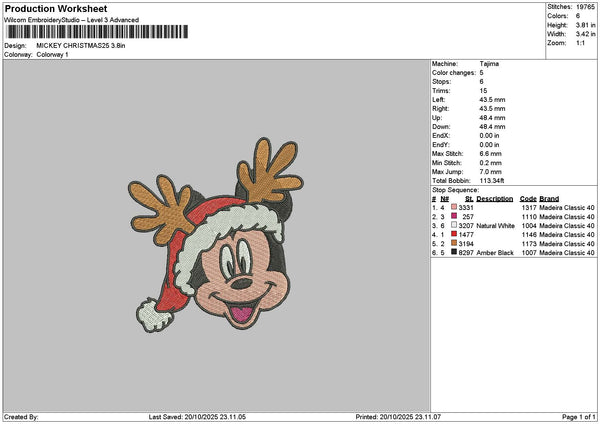Click the 'Up:' value '48.4 mm'
This screenshot has height=424, width=600.
click(492, 118)
